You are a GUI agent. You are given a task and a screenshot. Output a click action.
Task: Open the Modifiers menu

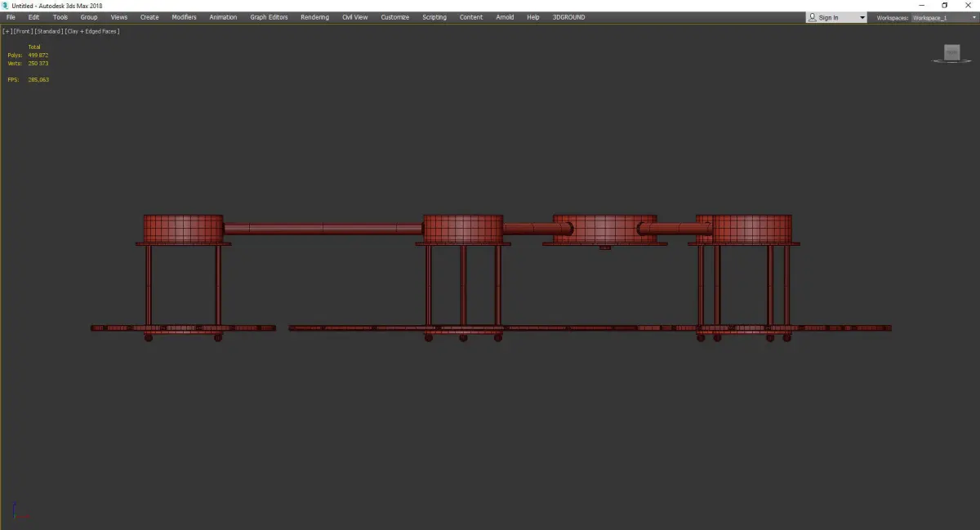click(x=184, y=17)
